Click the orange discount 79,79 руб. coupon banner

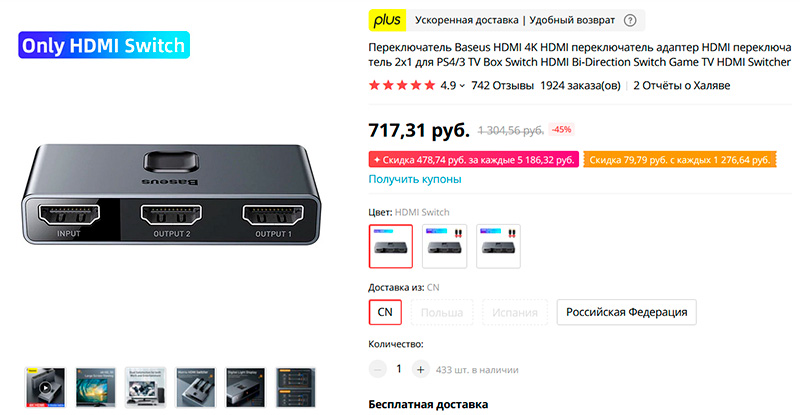(680, 160)
